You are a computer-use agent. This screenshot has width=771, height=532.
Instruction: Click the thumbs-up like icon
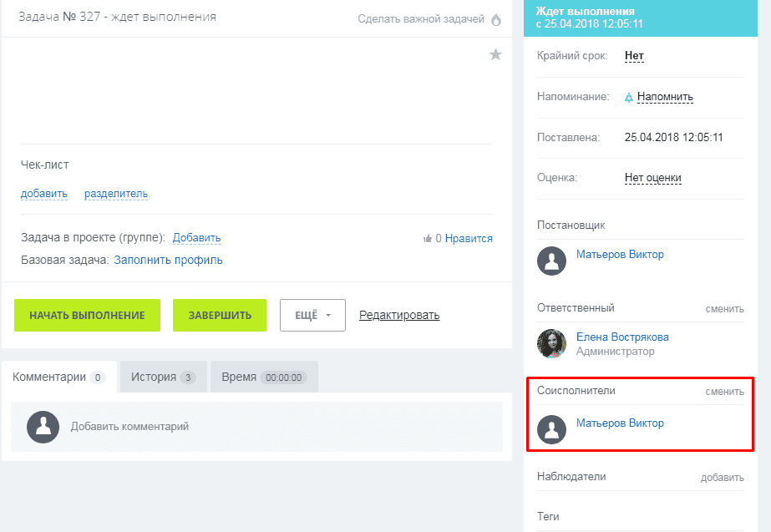[x=428, y=239]
